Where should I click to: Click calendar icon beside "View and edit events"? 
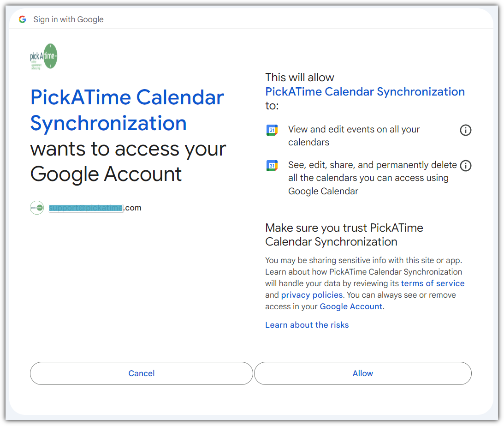272,130
